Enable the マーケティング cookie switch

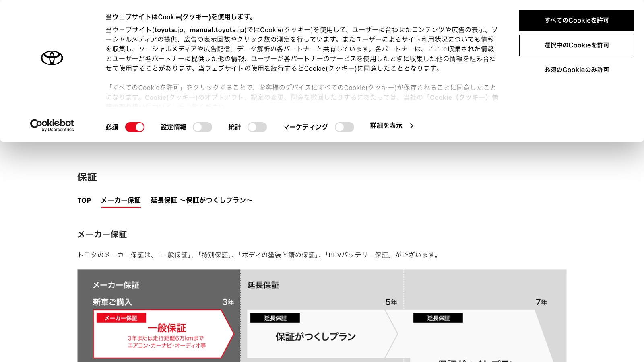[345, 127]
